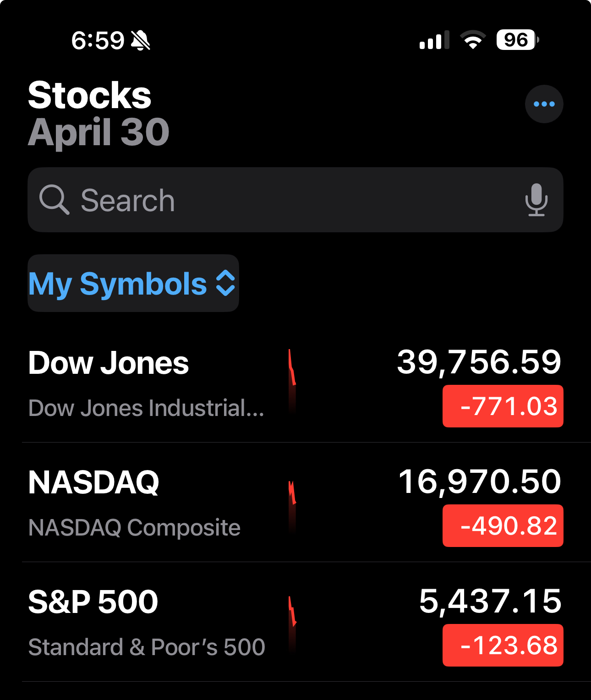Tap the 39,756.59 Dow Jones price
The image size is (591, 700).
pos(479,362)
